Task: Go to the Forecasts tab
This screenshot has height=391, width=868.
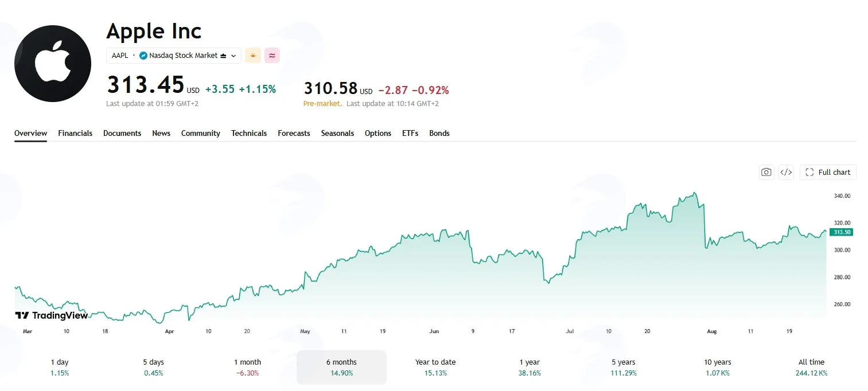Action: click(294, 133)
